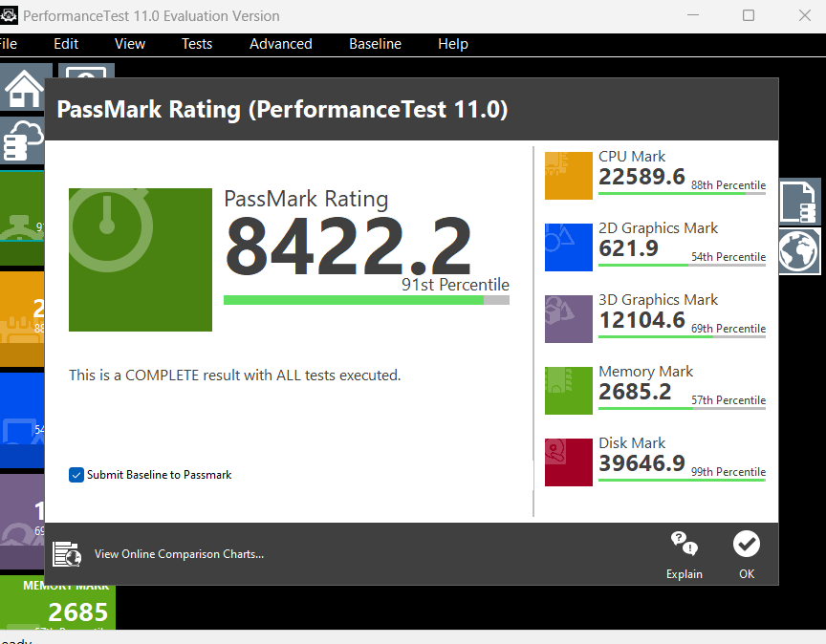Click View Online Comparison Charts link

(x=179, y=554)
